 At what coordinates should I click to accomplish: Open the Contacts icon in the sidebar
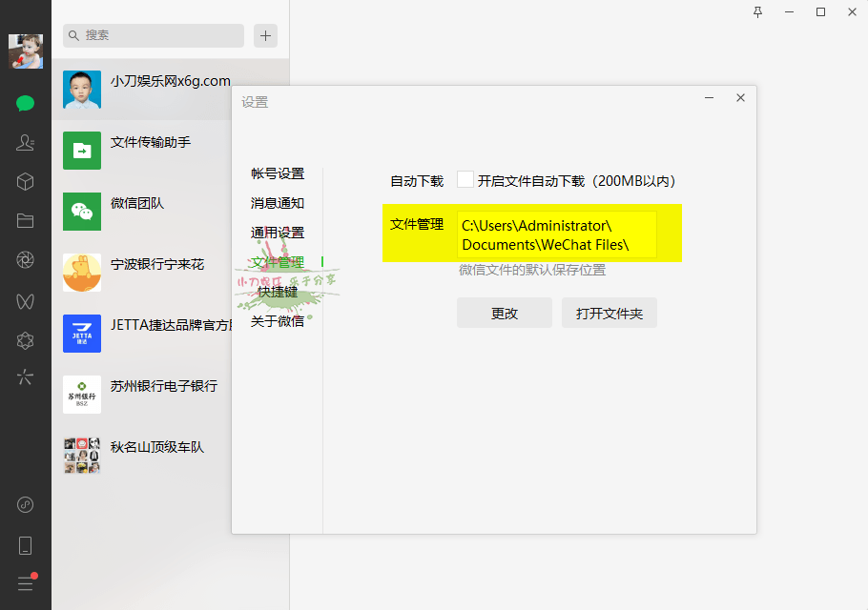(x=25, y=140)
